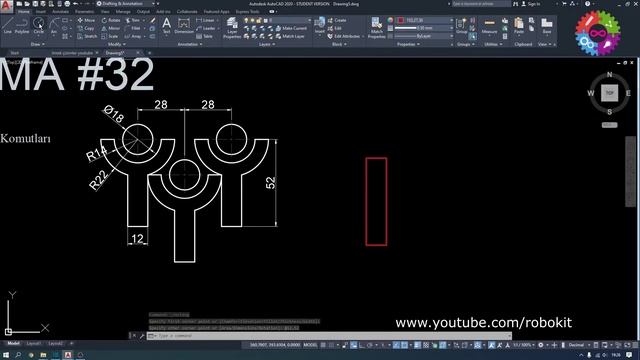Switch to the Parametric ribbon tab

point(84,12)
